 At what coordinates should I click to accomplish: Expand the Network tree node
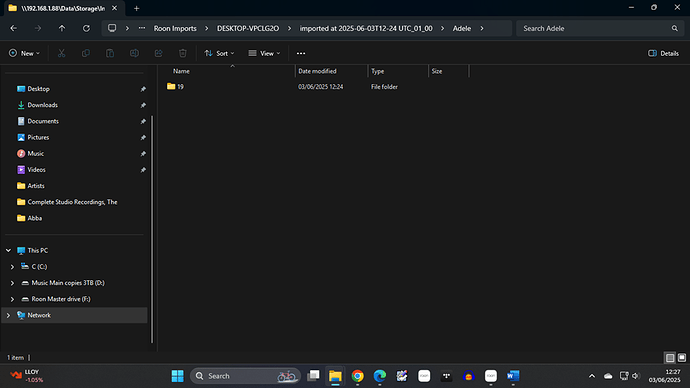click(x=8, y=315)
